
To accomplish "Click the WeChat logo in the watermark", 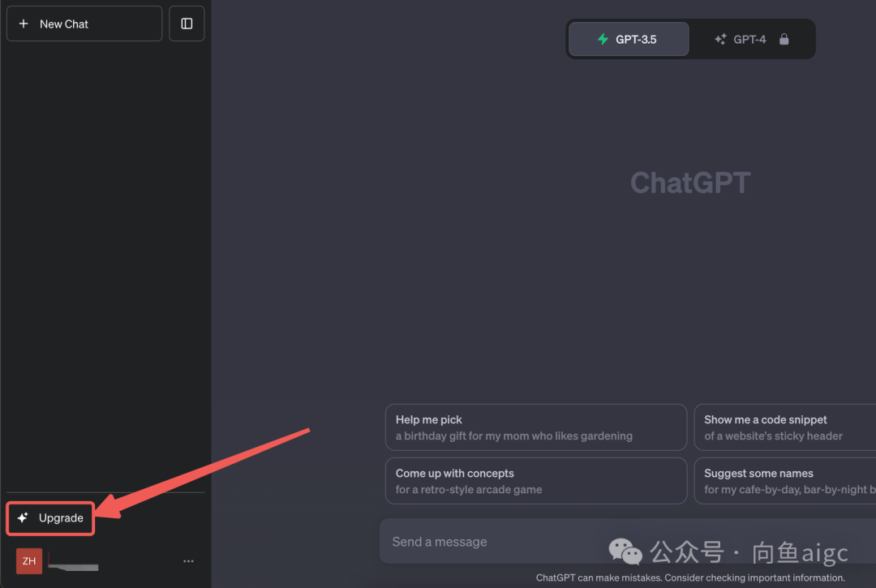I will pyautogui.click(x=626, y=552).
